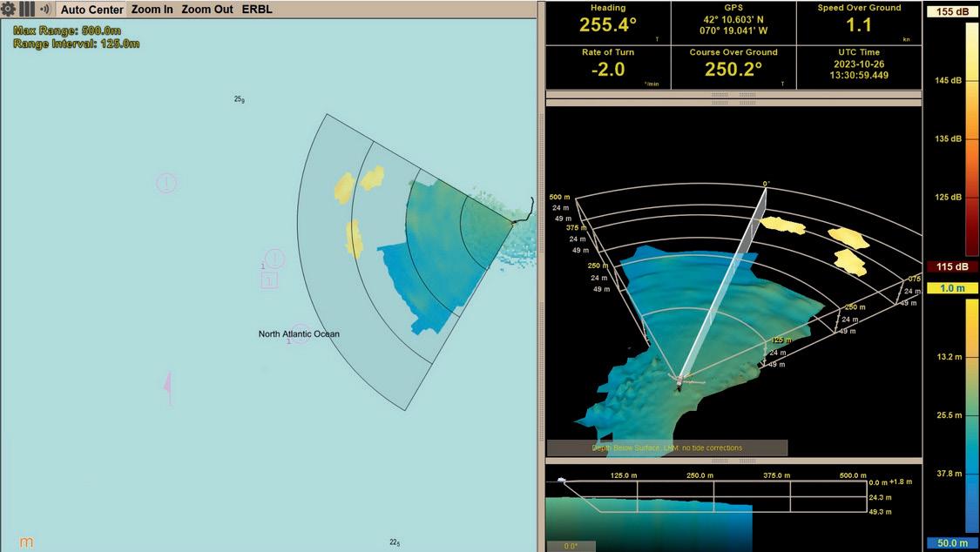Click the splitter grip above the profile view

click(733, 461)
